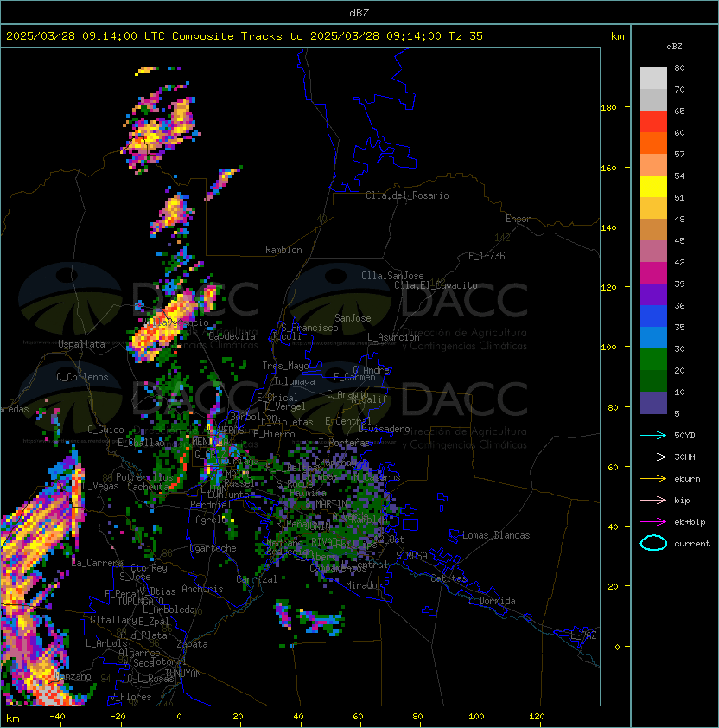719x728 pixels.
Task: Click the 'Ugarteche' place label
Action: point(213,548)
